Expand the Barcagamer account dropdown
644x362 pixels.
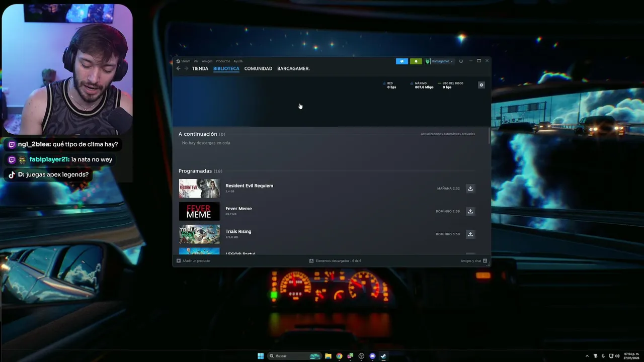pyautogui.click(x=442, y=61)
